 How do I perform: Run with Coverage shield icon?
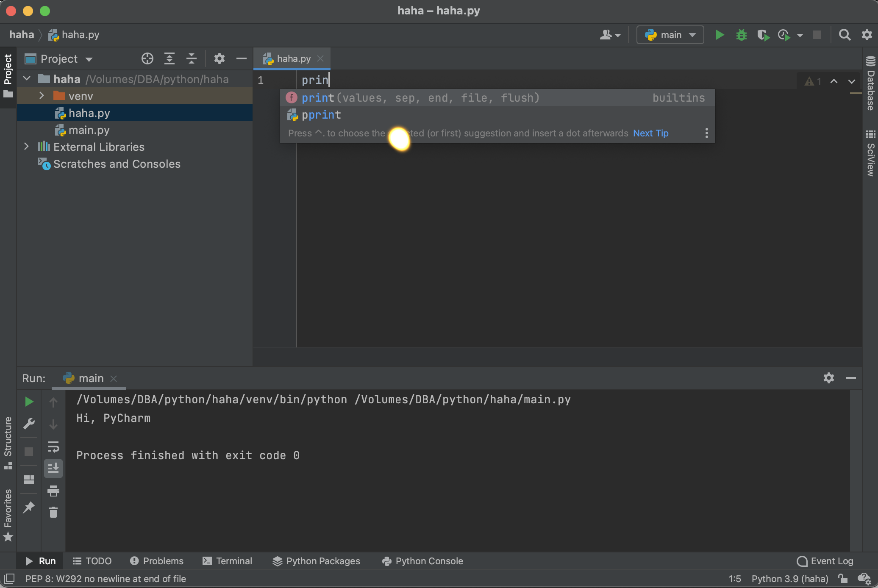[763, 35]
